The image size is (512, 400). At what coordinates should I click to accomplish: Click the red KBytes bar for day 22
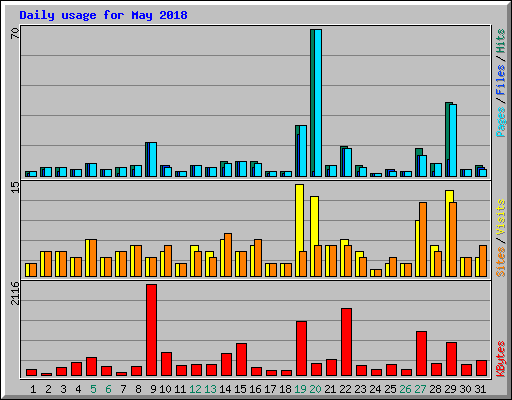click(346, 342)
